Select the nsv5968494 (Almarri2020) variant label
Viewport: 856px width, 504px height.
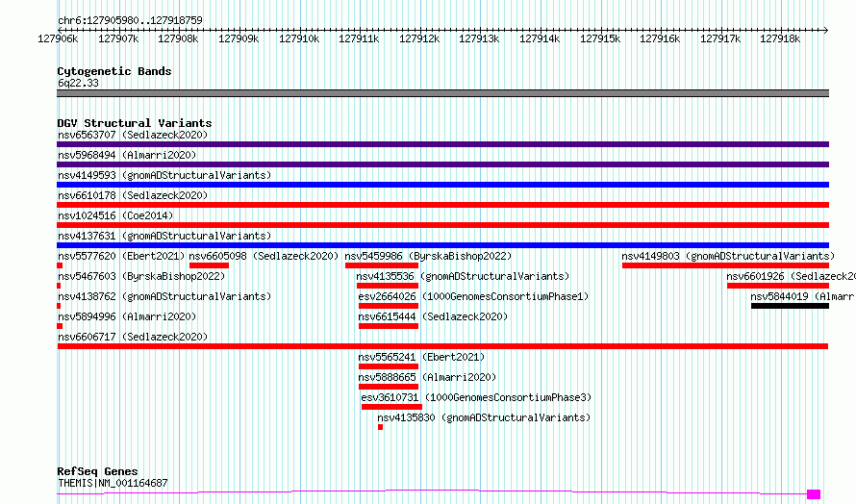click(x=127, y=155)
